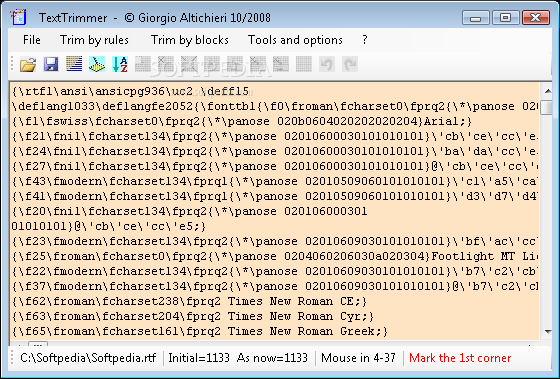Viewport: 560px width, 379px height.
Task: Click the line starting with {\f20\fnil
Action: (x=190, y=211)
